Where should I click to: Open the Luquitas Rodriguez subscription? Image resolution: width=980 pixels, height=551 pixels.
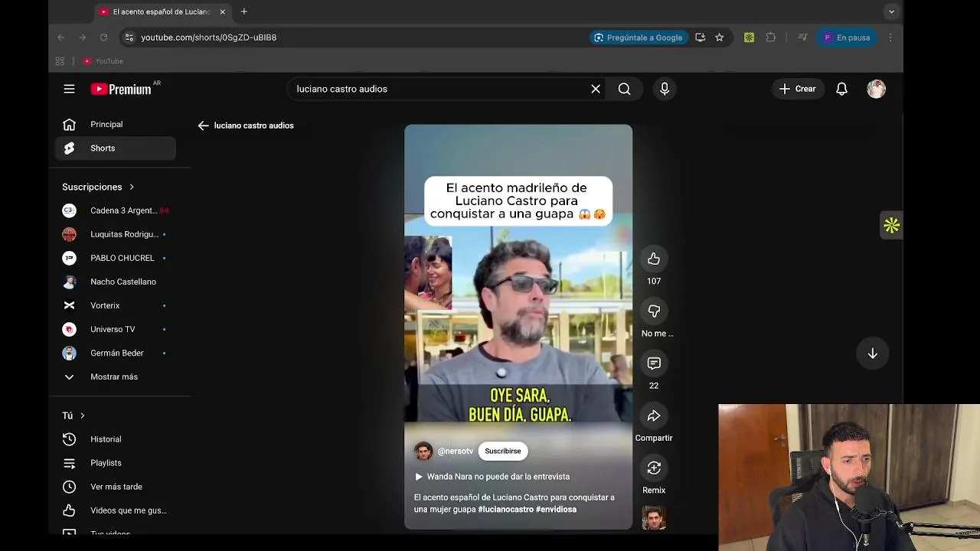point(116,234)
